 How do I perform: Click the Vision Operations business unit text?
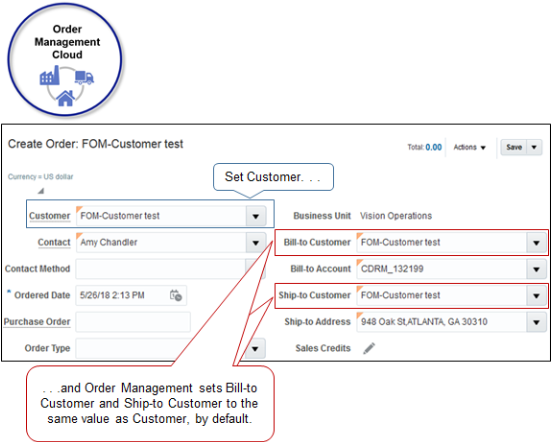396,216
